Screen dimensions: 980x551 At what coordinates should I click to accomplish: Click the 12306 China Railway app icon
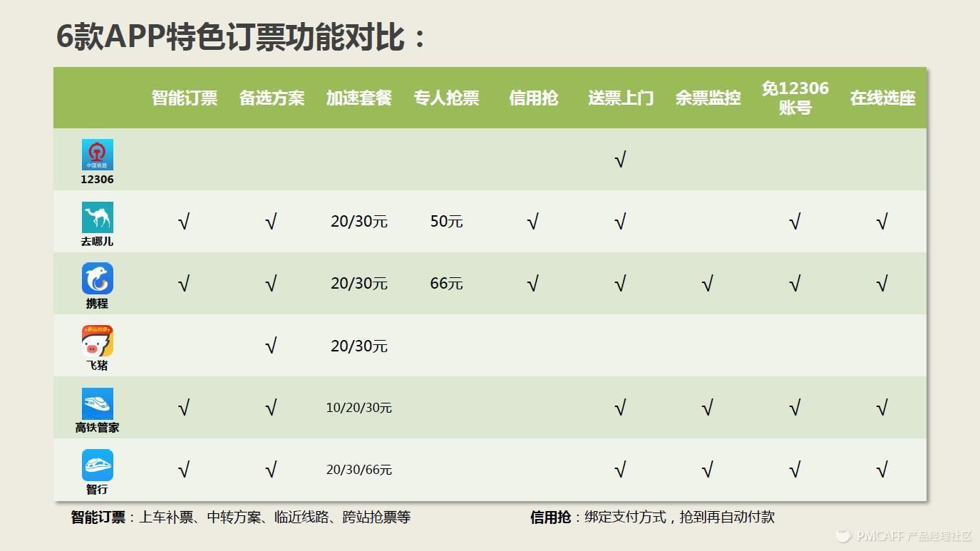pos(97,155)
